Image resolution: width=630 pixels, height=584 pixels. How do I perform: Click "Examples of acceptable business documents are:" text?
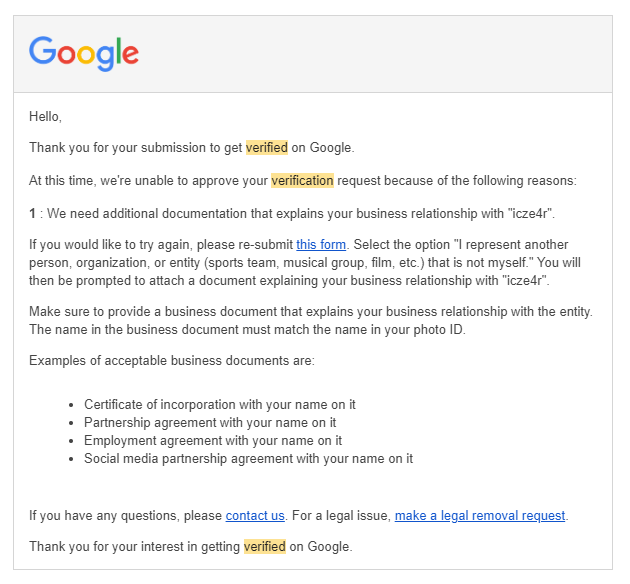(x=172, y=360)
